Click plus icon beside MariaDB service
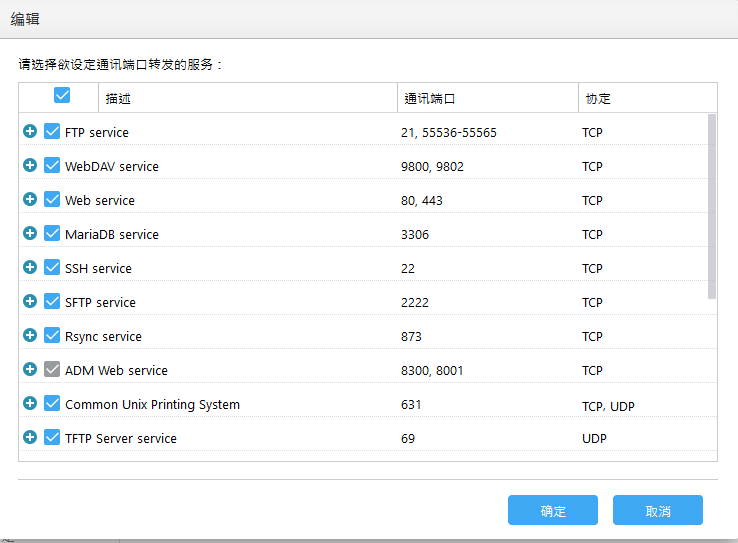 30,233
